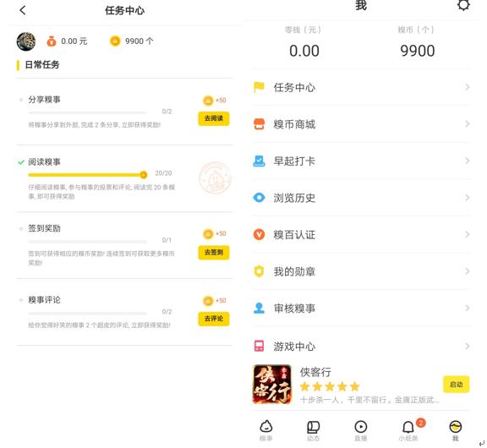Switch to 直播 bottom tab
The width and height of the screenshot is (487, 448).
coord(360,430)
